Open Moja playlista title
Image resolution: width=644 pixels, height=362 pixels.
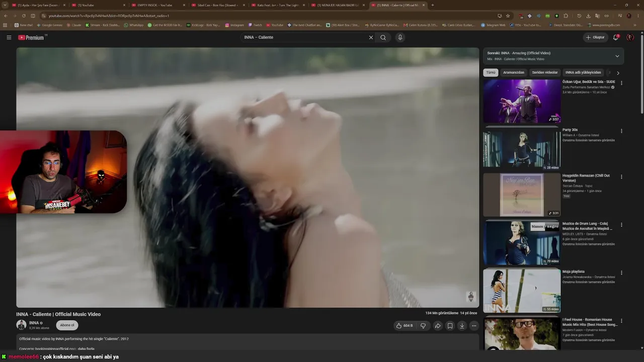click(x=574, y=271)
